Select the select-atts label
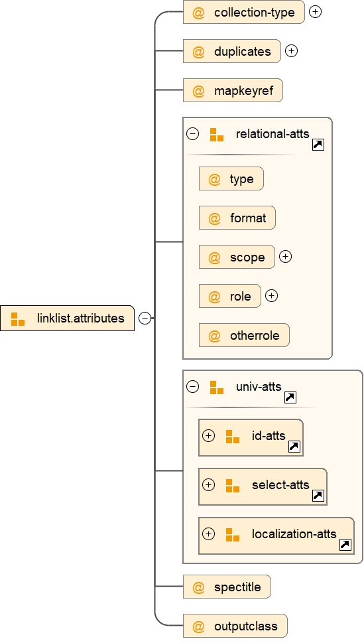 [280, 484]
